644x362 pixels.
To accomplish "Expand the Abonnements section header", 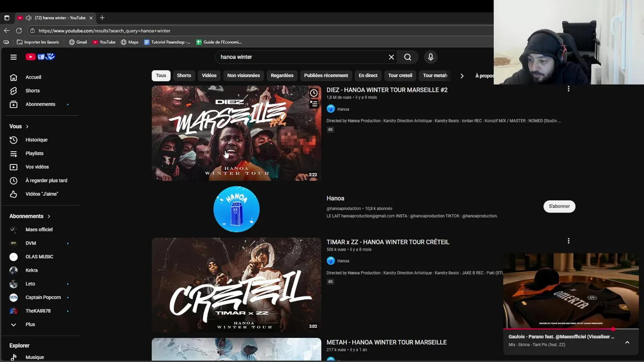I will (30, 216).
